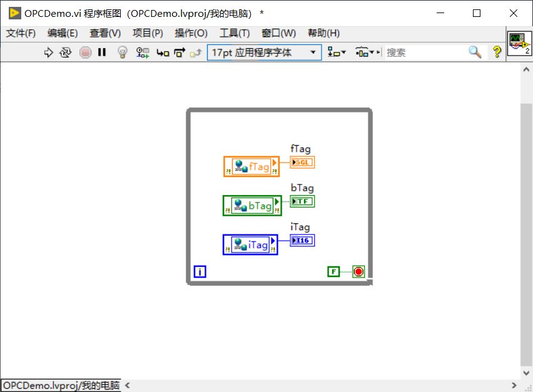Click the magnifying glass search icon
Screen dimensions: 533x392
click(475, 53)
